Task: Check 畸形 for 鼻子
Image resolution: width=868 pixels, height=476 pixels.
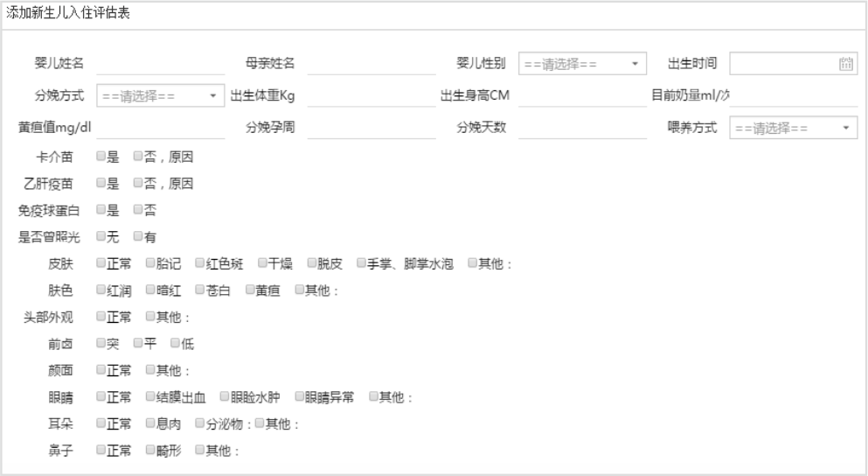Action: click(x=150, y=451)
